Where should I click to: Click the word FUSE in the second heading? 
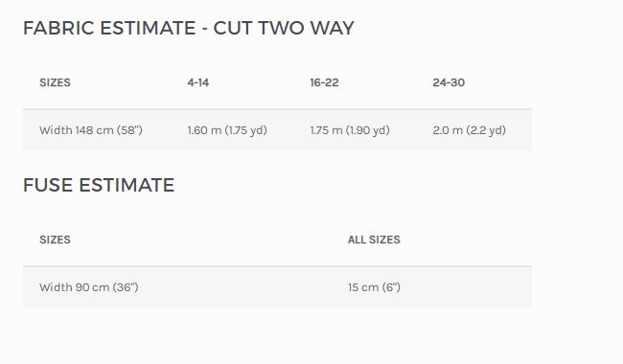pos(48,186)
